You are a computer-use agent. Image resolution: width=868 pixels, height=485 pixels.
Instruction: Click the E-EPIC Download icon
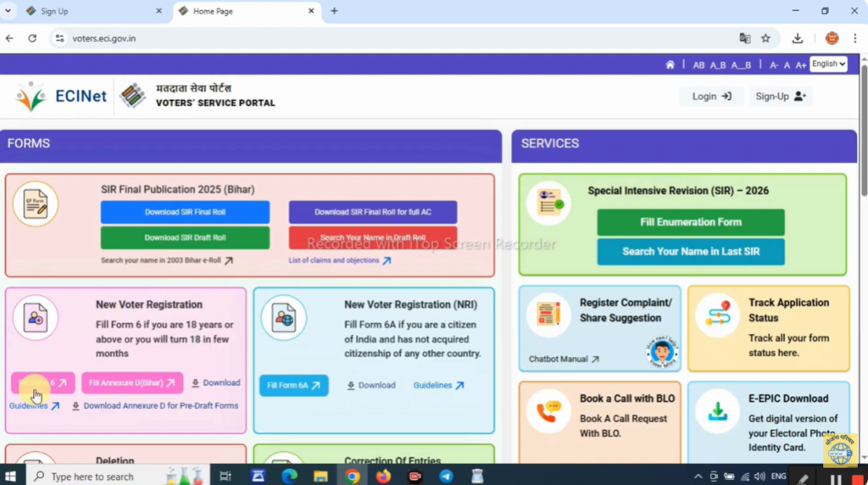pyautogui.click(x=717, y=412)
